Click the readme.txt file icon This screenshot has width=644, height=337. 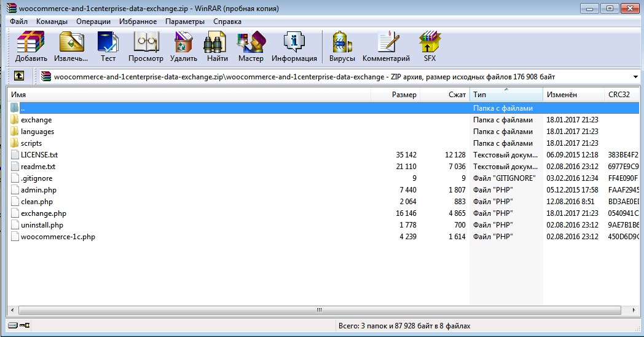click(x=15, y=166)
